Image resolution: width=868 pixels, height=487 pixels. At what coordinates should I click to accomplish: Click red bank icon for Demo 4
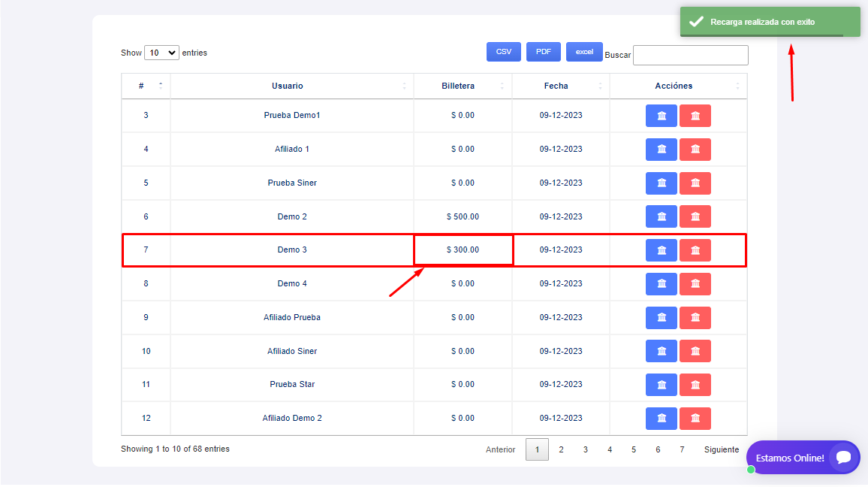click(x=695, y=284)
